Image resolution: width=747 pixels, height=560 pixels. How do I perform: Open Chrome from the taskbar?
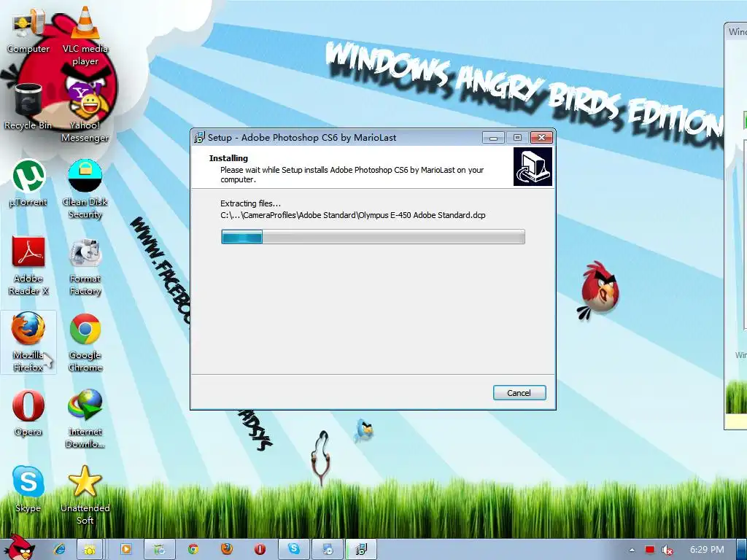click(193, 549)
